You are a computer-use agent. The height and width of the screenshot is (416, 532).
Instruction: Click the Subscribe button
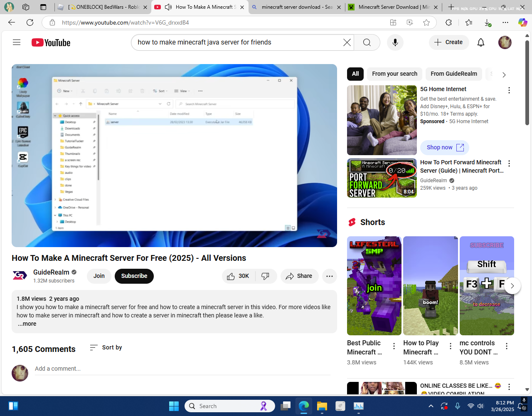134,276
